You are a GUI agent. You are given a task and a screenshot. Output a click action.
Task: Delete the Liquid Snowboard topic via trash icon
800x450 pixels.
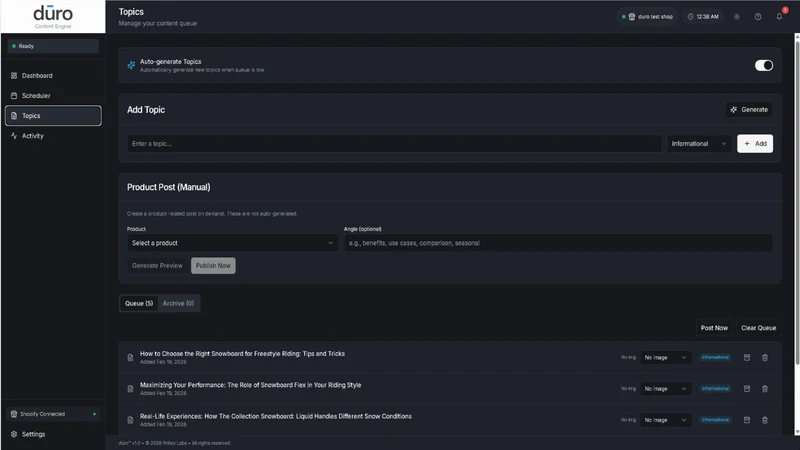point(765,420)
